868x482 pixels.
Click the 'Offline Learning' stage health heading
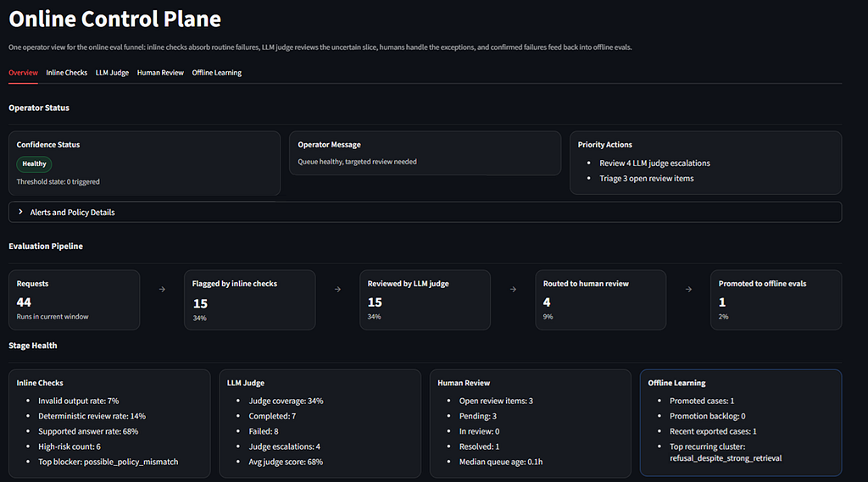click(676, 383)
